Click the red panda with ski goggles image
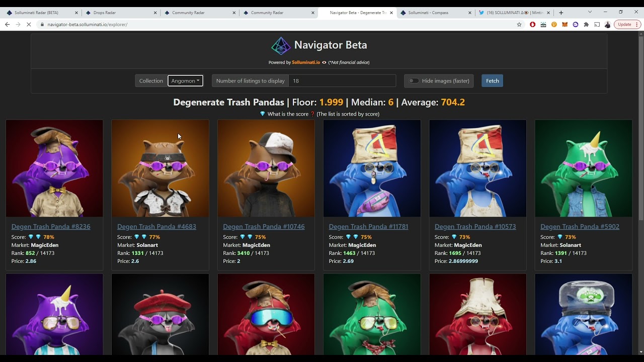 pyautogui.click(x=266, y=315)
